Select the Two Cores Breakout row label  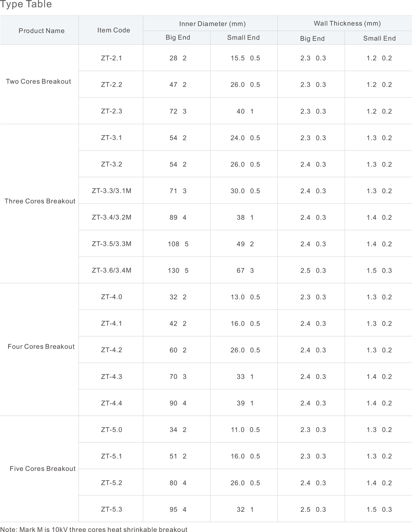(38, 81)
